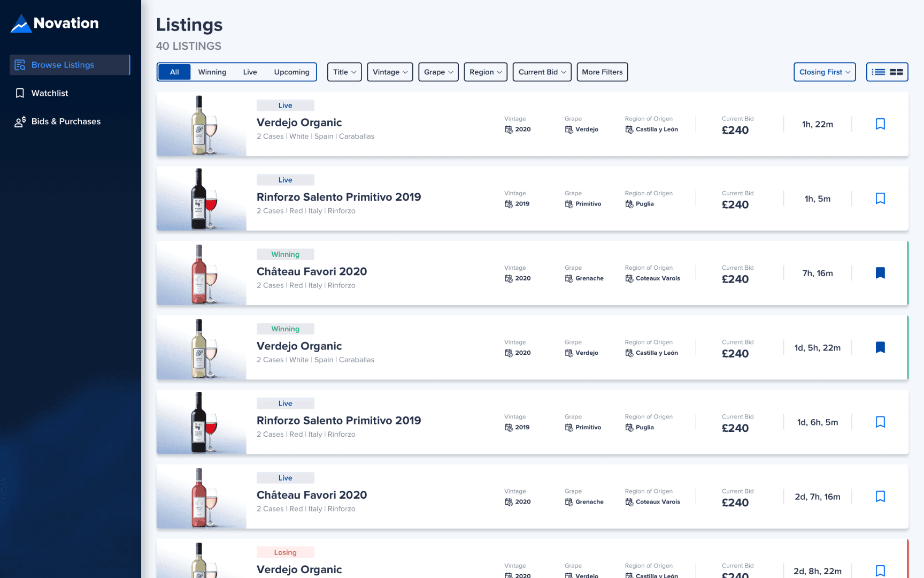Open the first Rinforzo Salento Primitivo 2019 title
Image resolution: width=924 pixels, height=578 pixels.
338,197
